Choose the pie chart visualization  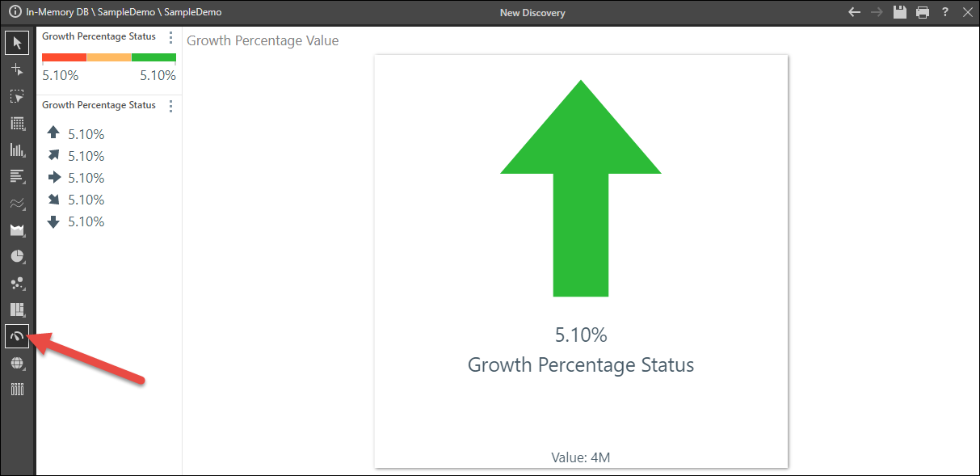tap(17, 257)
